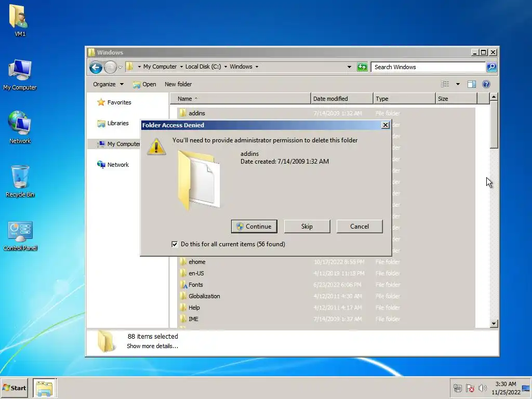This screenshot has width=532, height=399.
Task: Open Explorer help question mark icon
Action: pos(486,84)
